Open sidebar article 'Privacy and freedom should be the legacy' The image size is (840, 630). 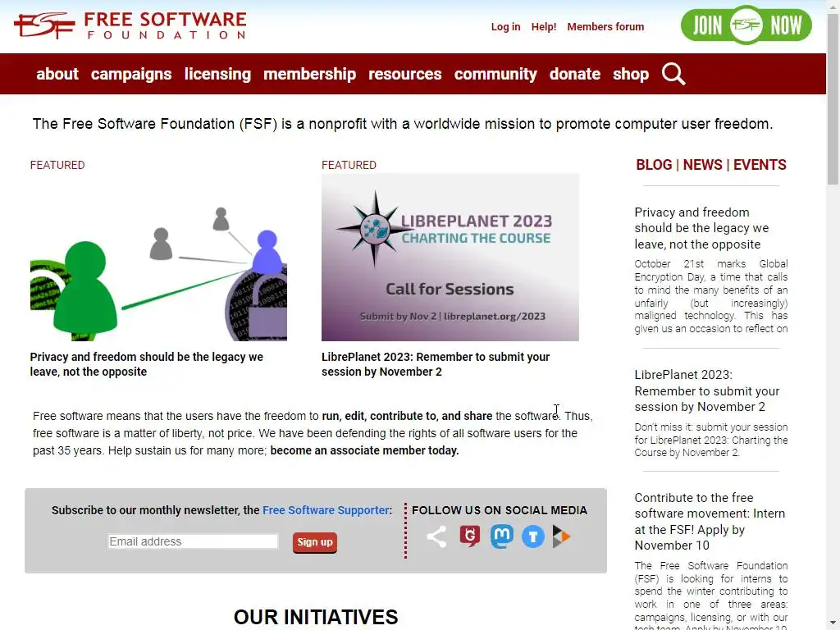702,228
